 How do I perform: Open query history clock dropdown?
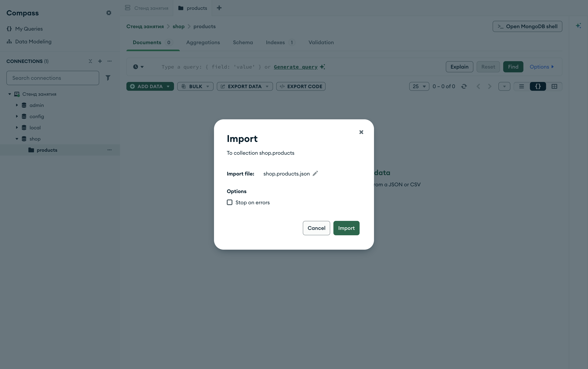138,67
